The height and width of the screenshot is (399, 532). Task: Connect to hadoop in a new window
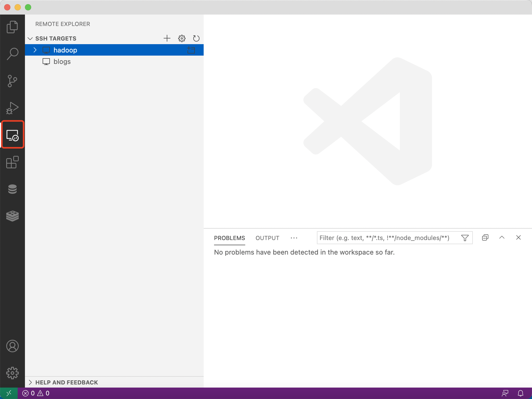[x=191, y=50]
